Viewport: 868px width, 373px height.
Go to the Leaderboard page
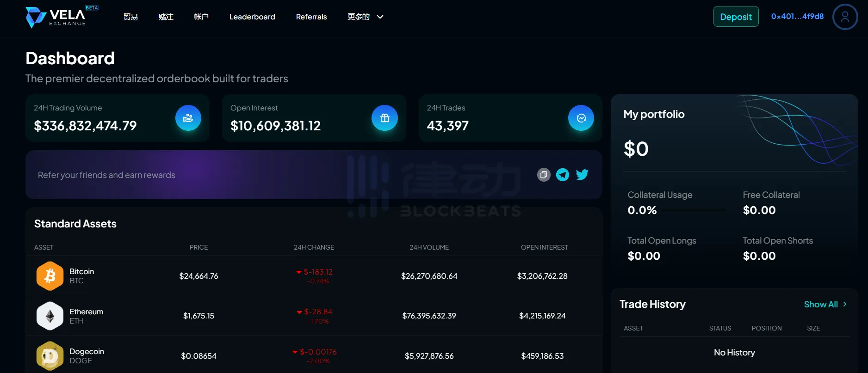point(252,17)
